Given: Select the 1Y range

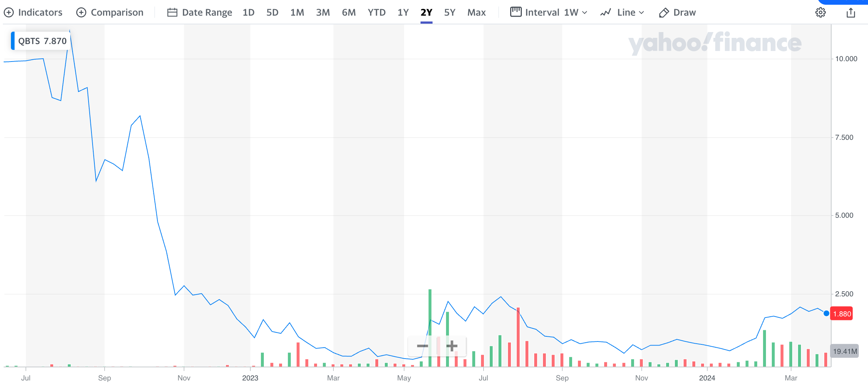Looking at the screenshot, I should [403, 12].
